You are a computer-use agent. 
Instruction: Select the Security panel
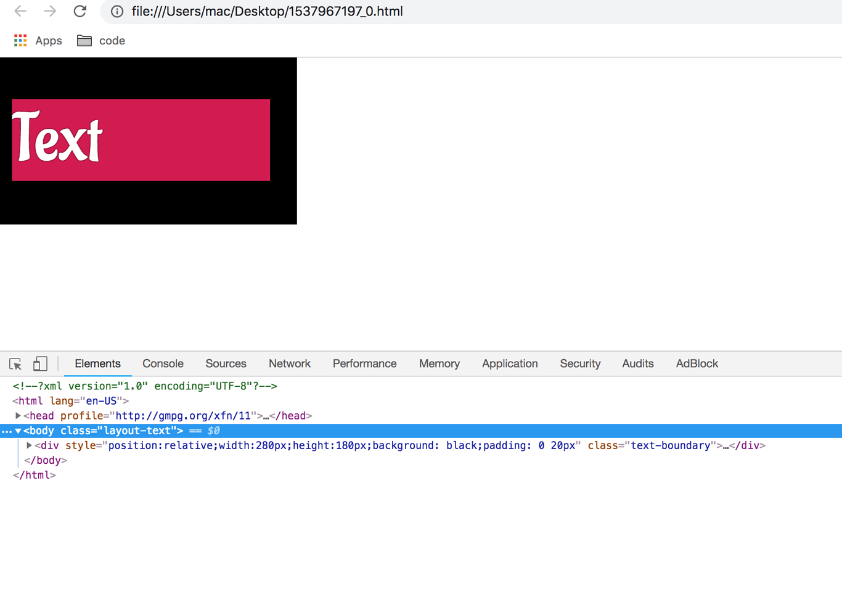[x=579, y=363]
